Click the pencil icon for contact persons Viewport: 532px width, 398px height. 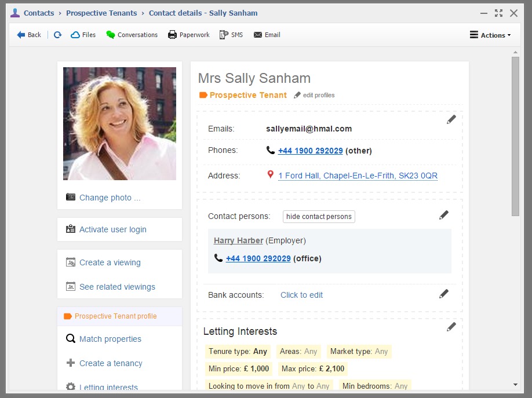pyautogui.click(x=443, y=216)
